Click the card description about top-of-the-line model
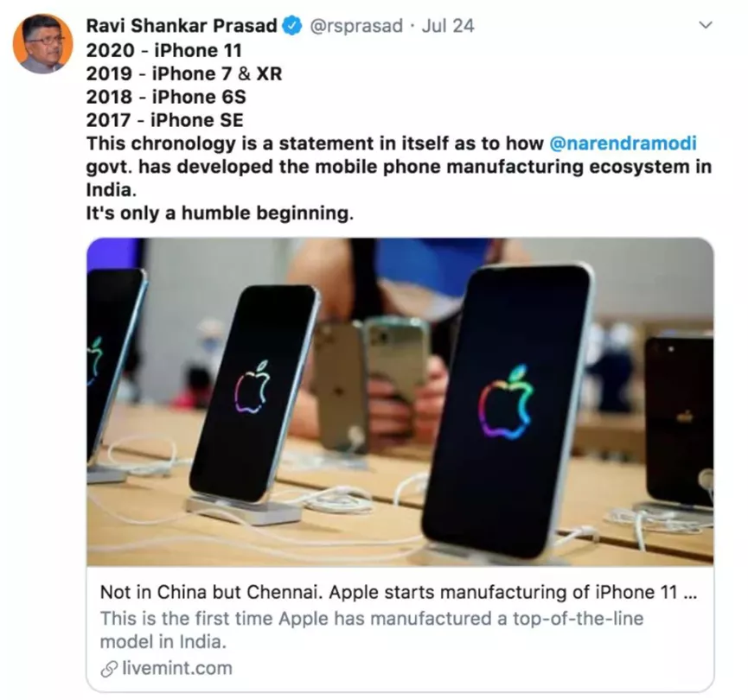This screenshot has width=748, height=700. [x=372, y=630]
